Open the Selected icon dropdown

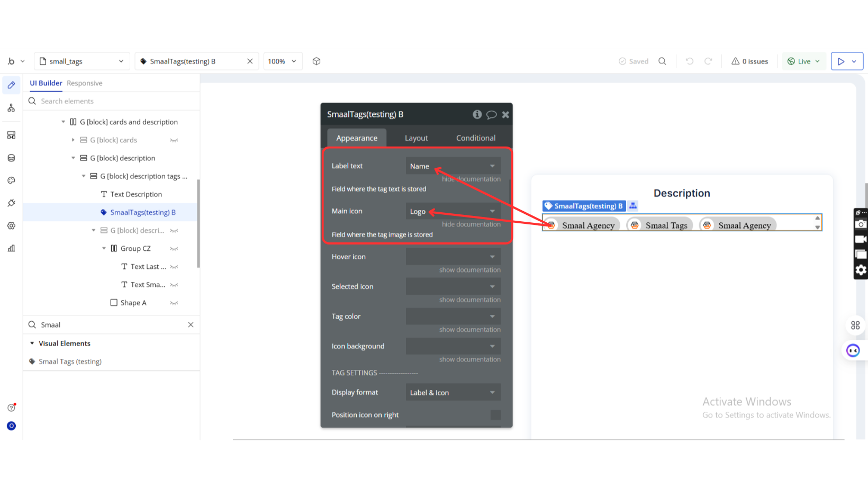tap(453, 286)
